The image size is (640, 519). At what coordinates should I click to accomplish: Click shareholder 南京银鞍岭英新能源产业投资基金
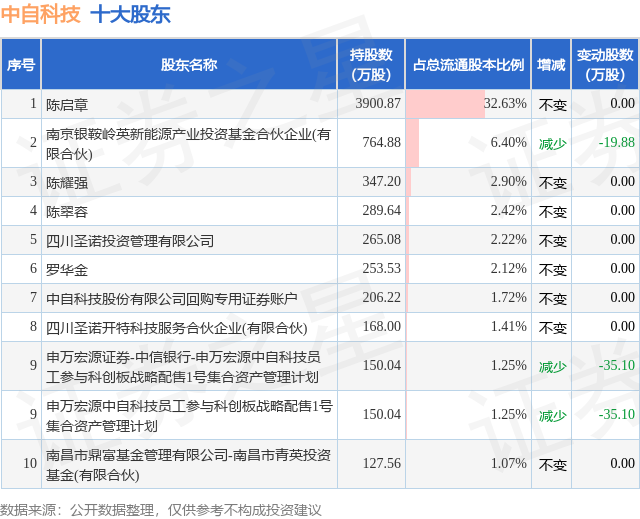coord(188,144)
